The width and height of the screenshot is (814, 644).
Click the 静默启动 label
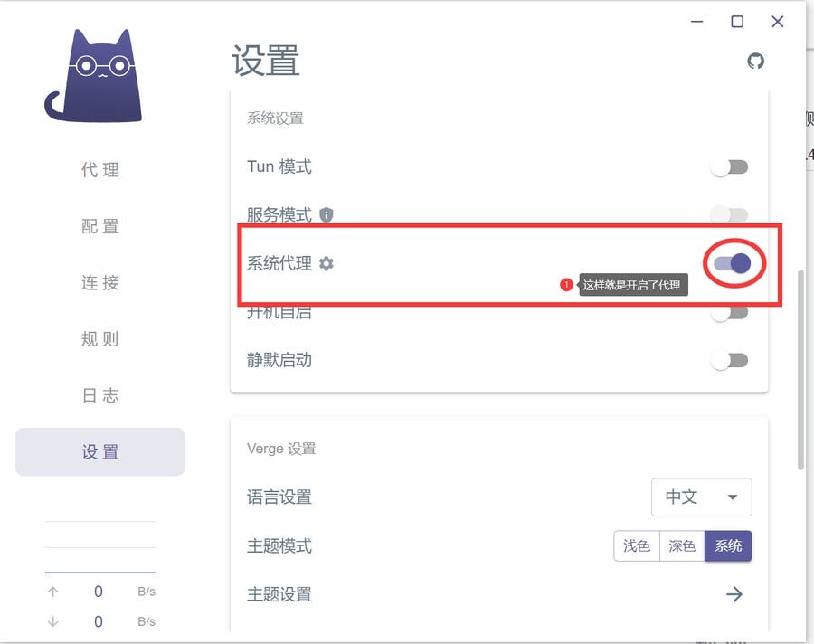[x=279, y=360]
